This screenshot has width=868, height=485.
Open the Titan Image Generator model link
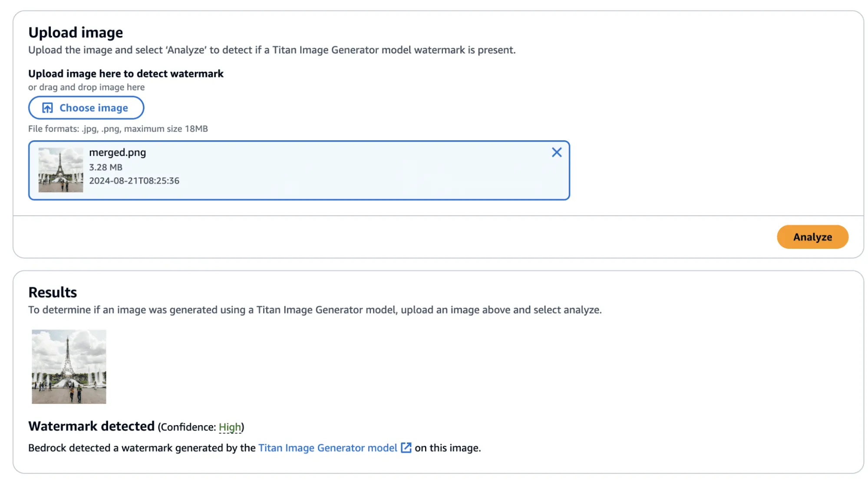click(x=327, y=448)
